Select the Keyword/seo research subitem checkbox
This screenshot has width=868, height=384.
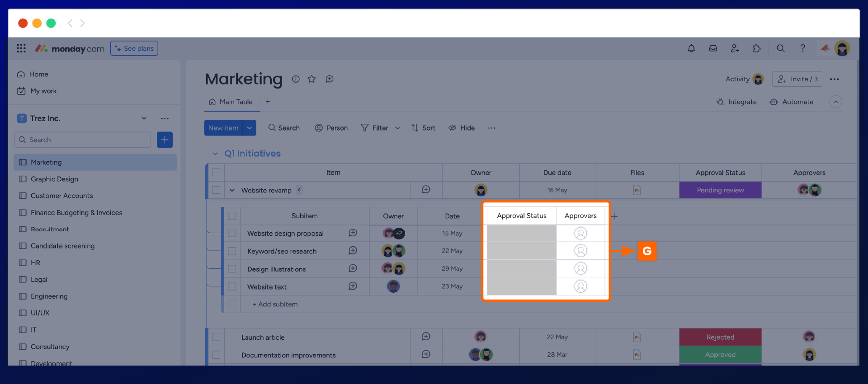coord(232,251)
